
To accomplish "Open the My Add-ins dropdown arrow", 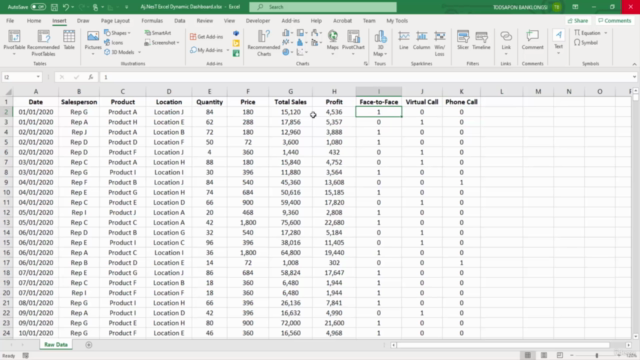I will click(228, 50).
